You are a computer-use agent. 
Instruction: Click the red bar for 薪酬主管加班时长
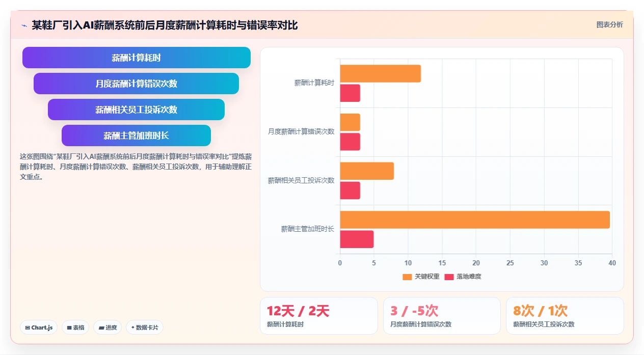[357, 239]
